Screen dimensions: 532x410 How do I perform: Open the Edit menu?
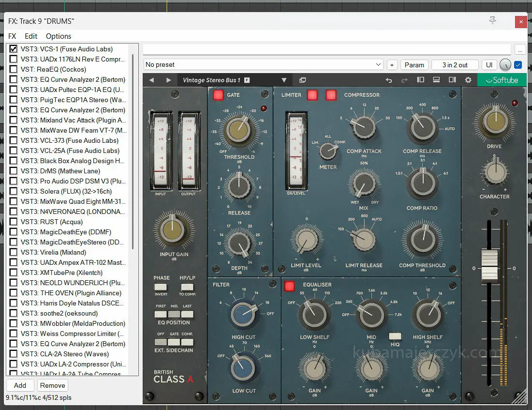31,36
